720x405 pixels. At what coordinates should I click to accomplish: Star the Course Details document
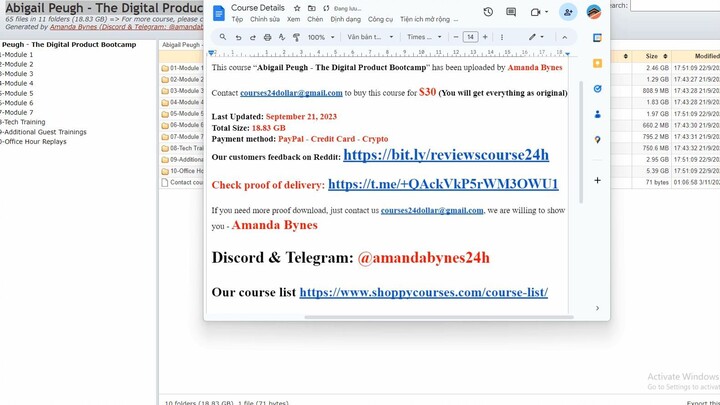[297, 8]
